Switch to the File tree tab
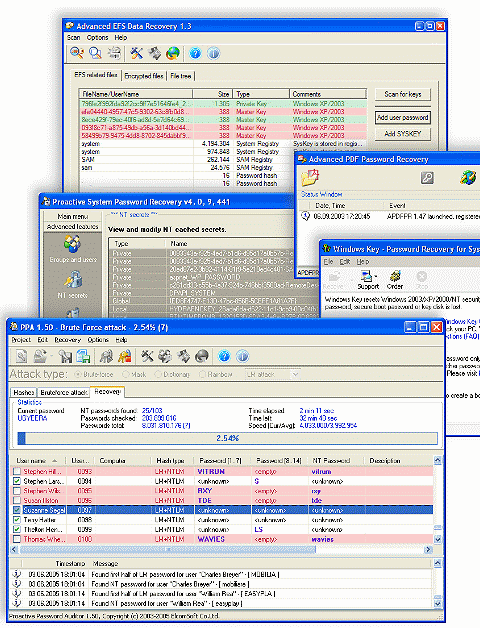 181,76
